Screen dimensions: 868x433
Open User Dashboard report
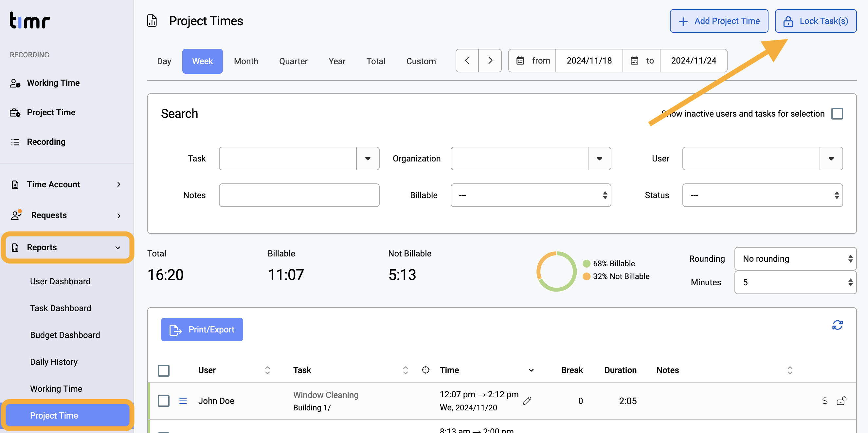tap(60, 281)
